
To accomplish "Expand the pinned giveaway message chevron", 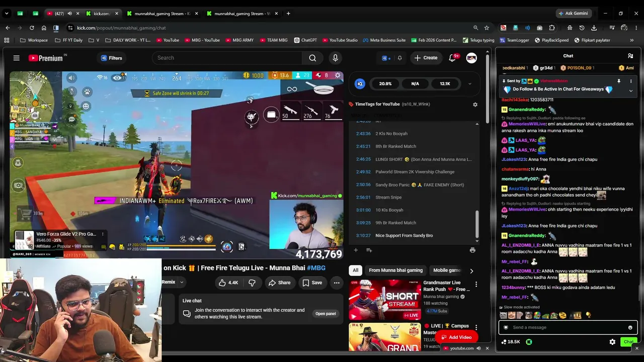I will 630,90.
